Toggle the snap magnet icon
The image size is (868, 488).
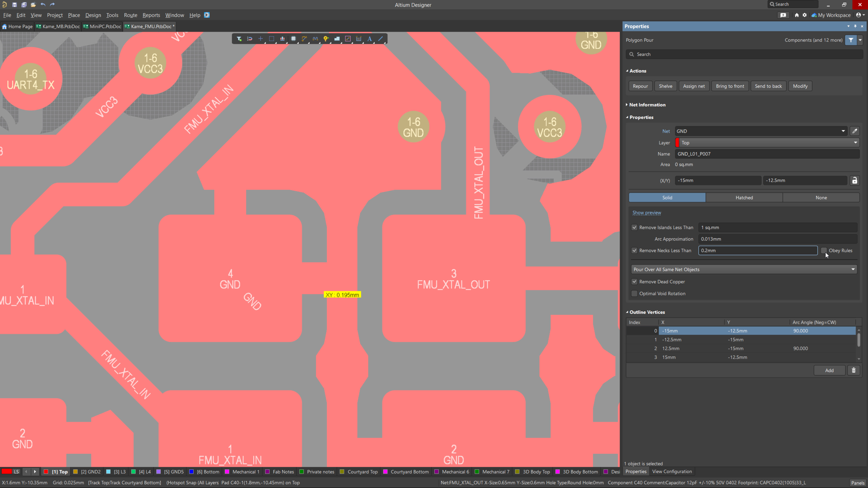(x=250, y=39)
